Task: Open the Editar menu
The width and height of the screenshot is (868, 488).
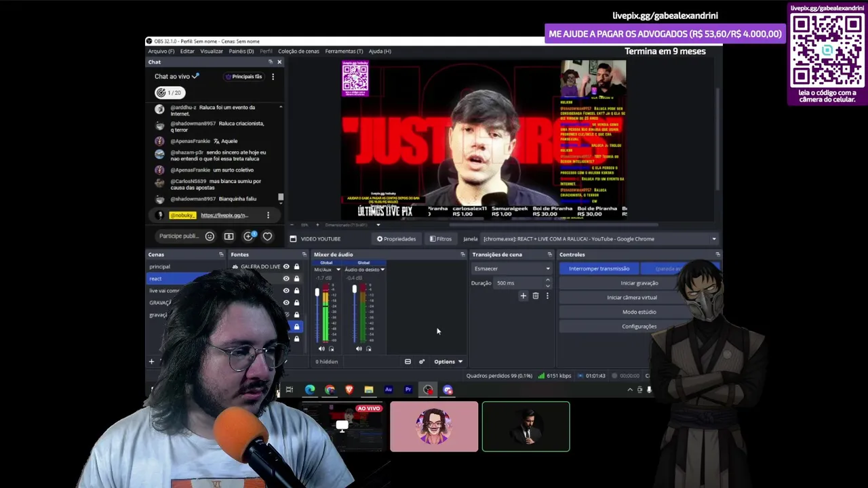Action: pyautogui.click(x=187, y=51)
